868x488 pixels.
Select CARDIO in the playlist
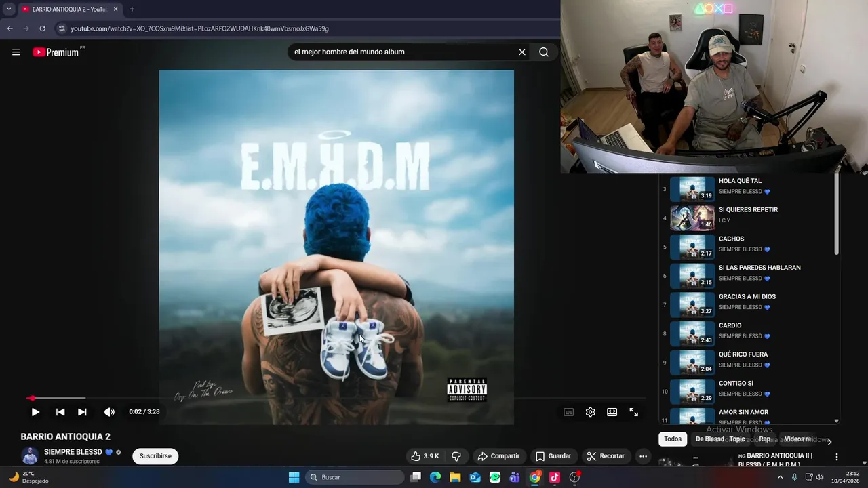point(749,334)
